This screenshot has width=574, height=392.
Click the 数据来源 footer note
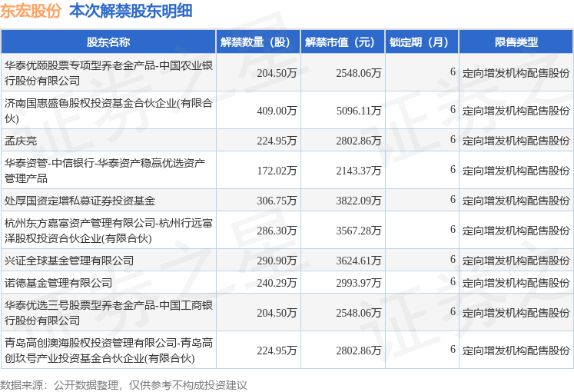tap(124, 385)
